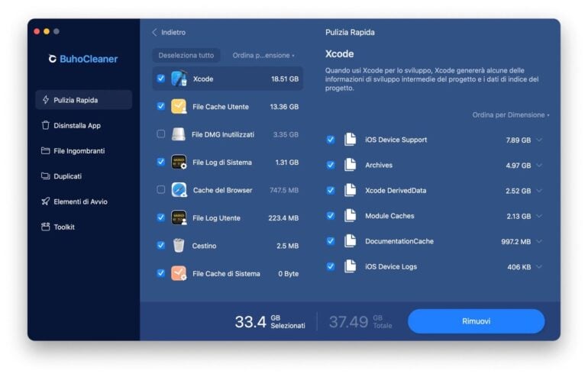This screenshot has width=588, height=377.
Task: Expand the Module Caches row chevron
Action: coord(539,216)
